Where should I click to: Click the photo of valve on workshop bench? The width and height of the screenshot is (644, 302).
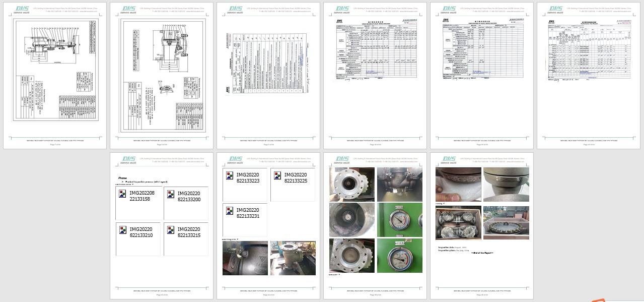(293, 258)
